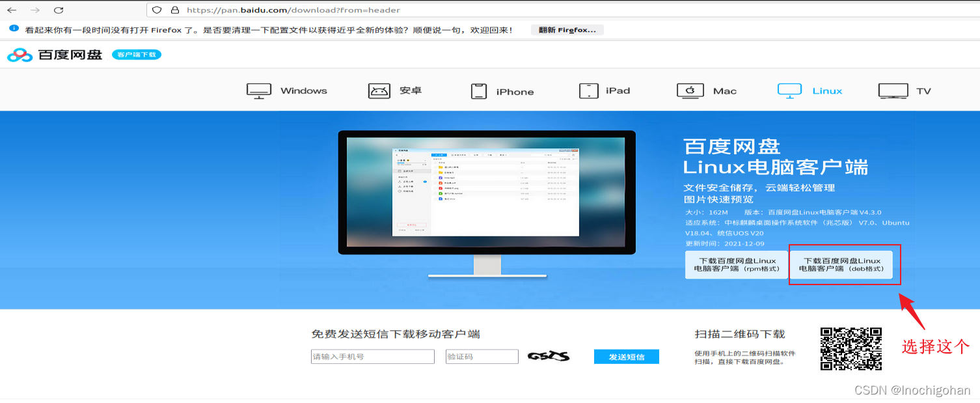Select the iPad platform tab
Screen dimensions: 980x403
pos(605,91)
